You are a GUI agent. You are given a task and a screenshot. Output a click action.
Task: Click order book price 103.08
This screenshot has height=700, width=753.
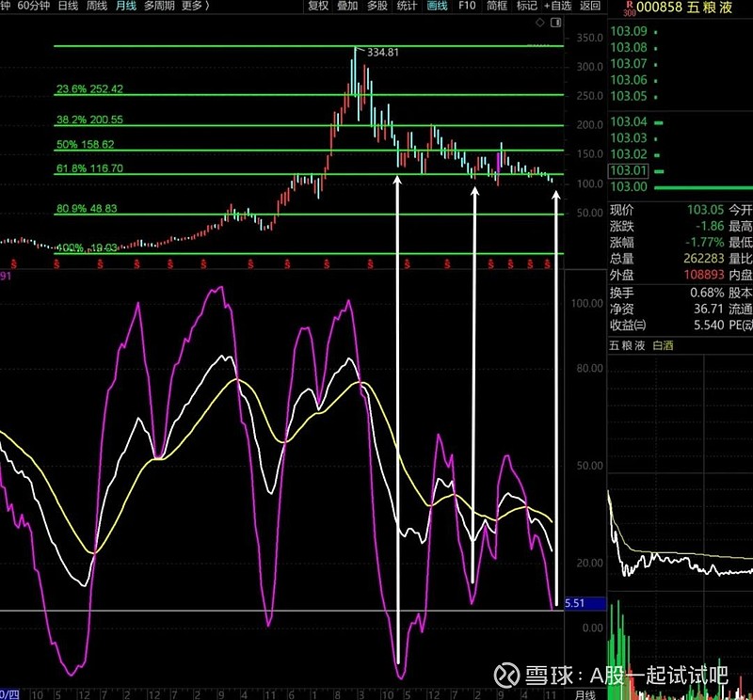click(x=629, y=48)
